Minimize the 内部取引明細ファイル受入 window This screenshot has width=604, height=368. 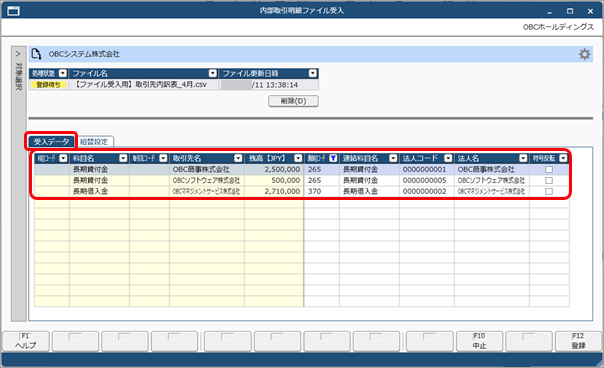(x=549, y=12)
